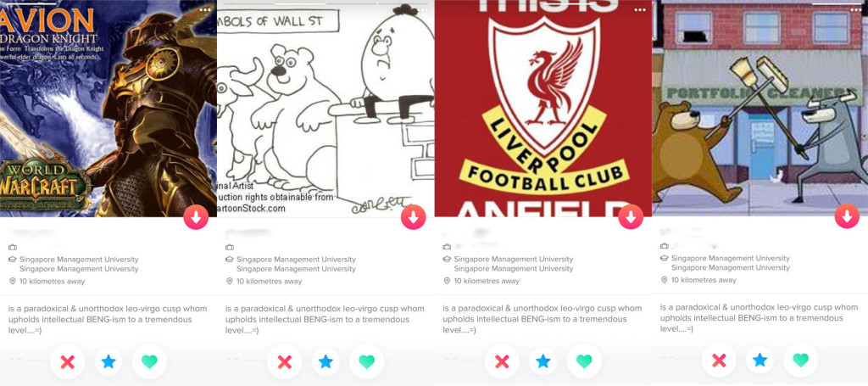Open three-dot menu on Warcraft photo
This screenshot has height=386, width=868.
coord(205,10)
